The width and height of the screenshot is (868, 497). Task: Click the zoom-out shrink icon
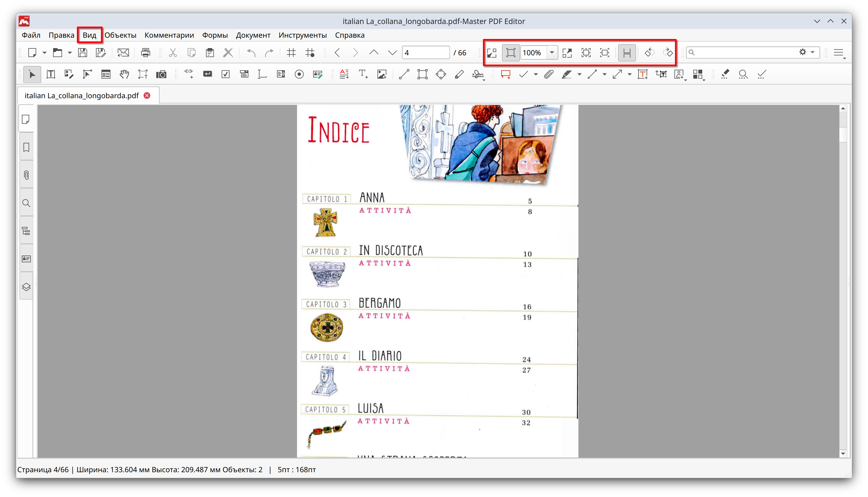coord(492,53)
